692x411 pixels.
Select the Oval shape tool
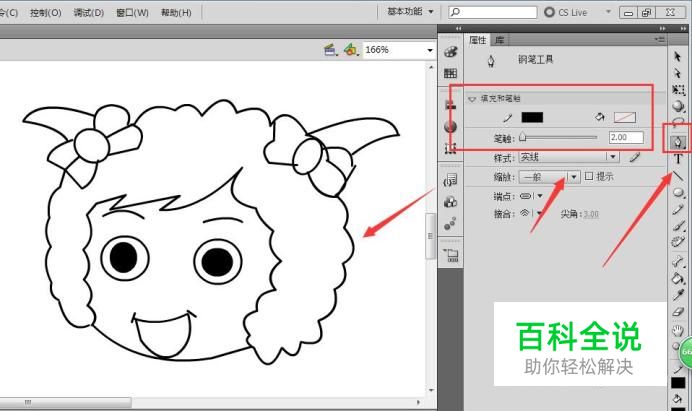click(x=678, y=192)
